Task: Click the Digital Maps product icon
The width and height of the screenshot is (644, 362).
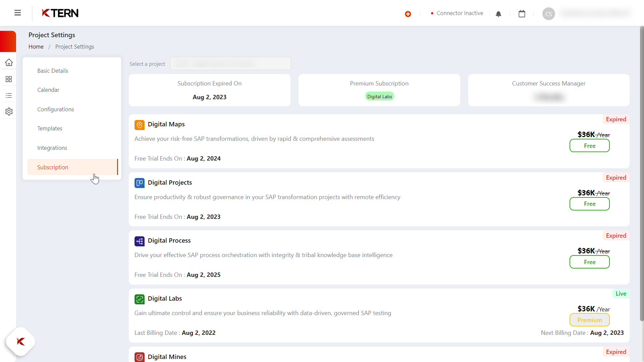Action: (x=140, y=125)
